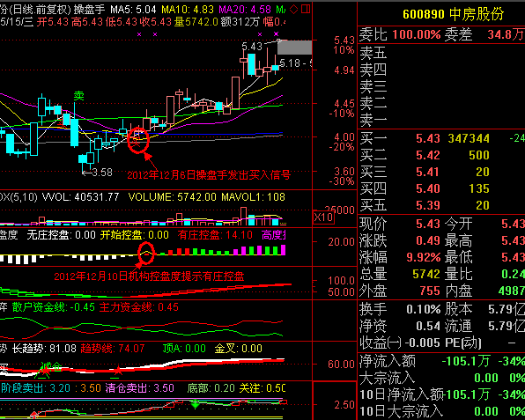The height and width of the screenshot is (420, 525).
Task: Click the filled magenta X marker
Action: (x=276, y=33)
